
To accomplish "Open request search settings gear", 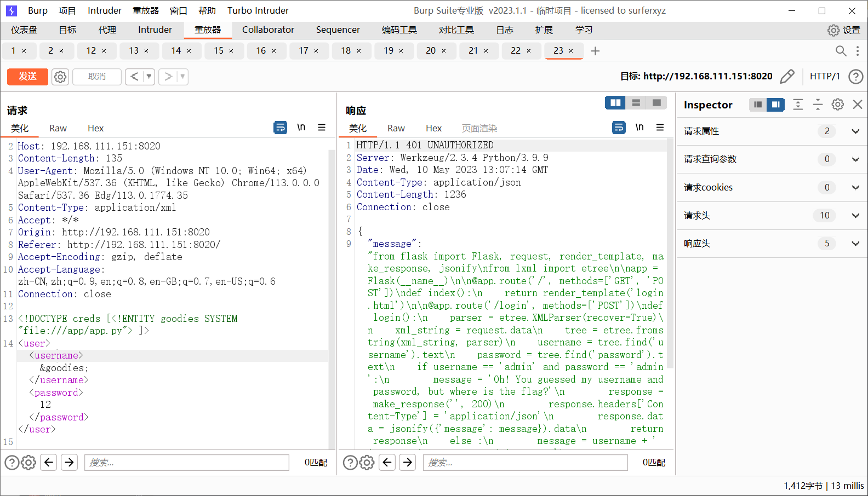I will click(28, 463).
